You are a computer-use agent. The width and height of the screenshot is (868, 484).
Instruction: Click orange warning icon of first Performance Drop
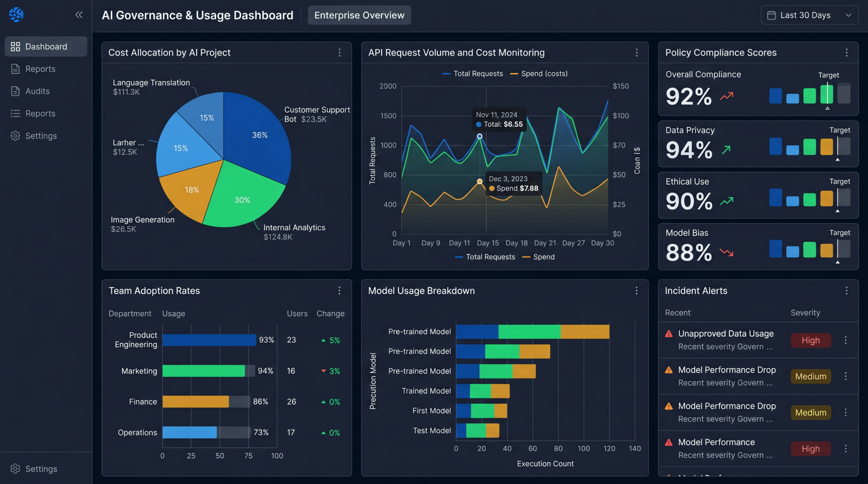(x=669, y=370)
